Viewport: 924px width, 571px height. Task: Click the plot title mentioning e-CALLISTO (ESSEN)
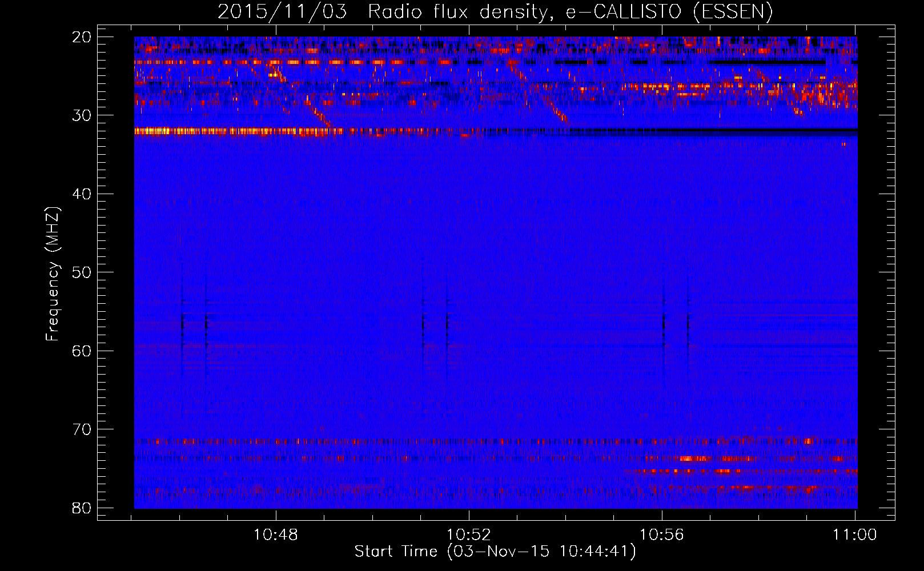click(495, 12)
